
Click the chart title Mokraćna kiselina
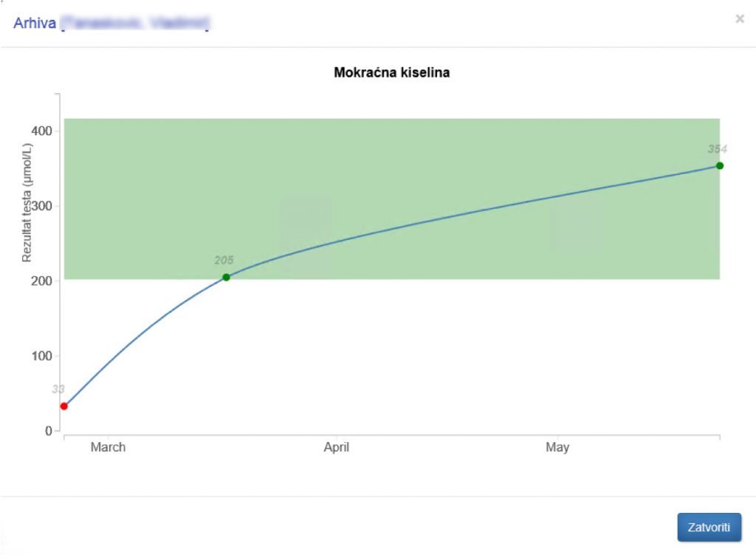click(392, 73)
